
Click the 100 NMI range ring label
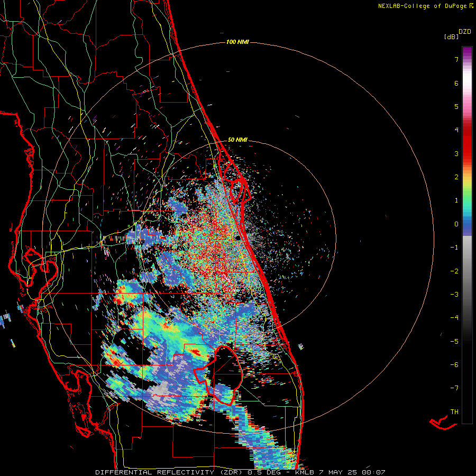tap(237, 42)
